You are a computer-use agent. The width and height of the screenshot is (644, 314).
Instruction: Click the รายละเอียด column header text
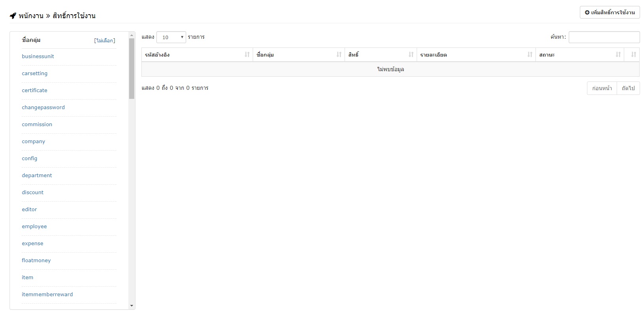pyautogui.click(x=433, y=55)
